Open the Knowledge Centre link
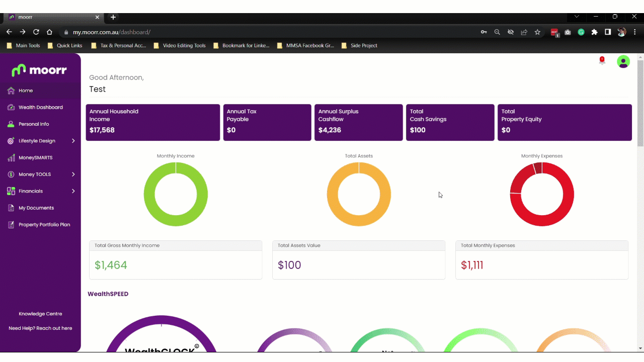The width and height of the screenshot is (644, 362). (40, 314)
